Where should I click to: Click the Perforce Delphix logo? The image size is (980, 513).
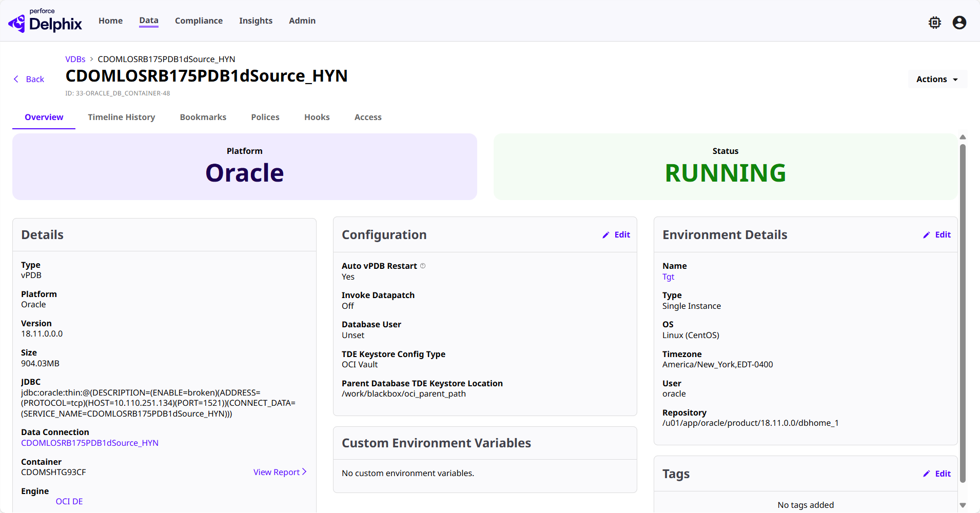pyautogui.click(x=45, y=21)
